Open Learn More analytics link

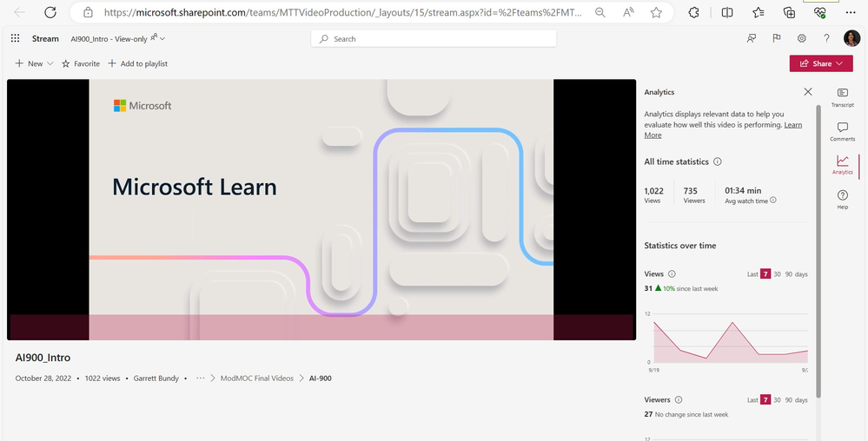pos(723,130)
